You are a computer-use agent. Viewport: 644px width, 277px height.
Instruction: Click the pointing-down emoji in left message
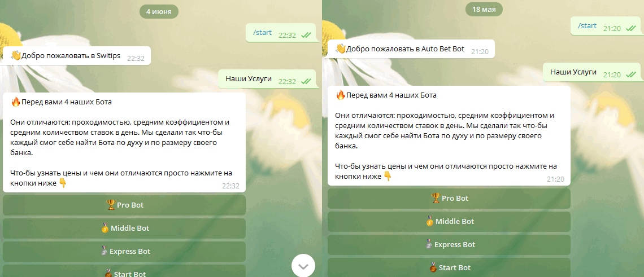tap(63, 183)
